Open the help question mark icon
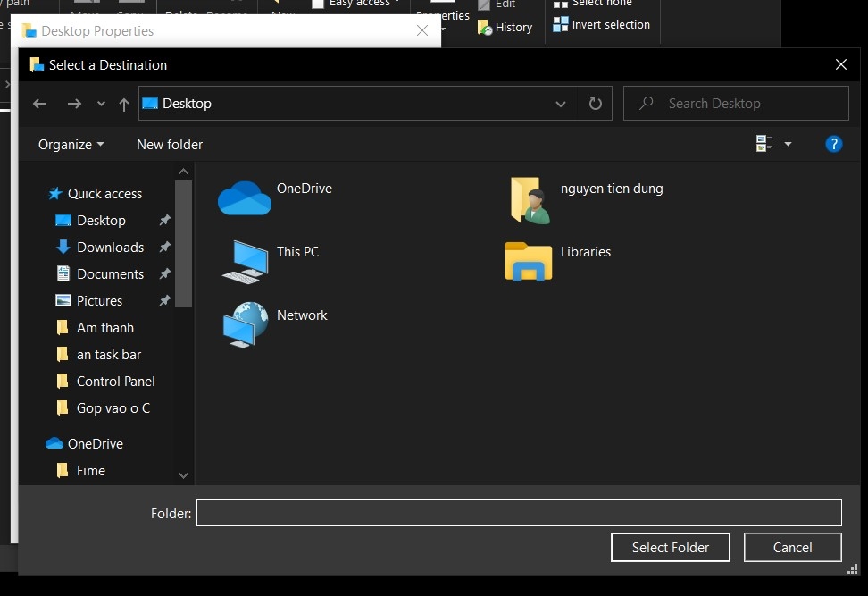This screenshot has width=868, height=596. [x=834, y=144]
